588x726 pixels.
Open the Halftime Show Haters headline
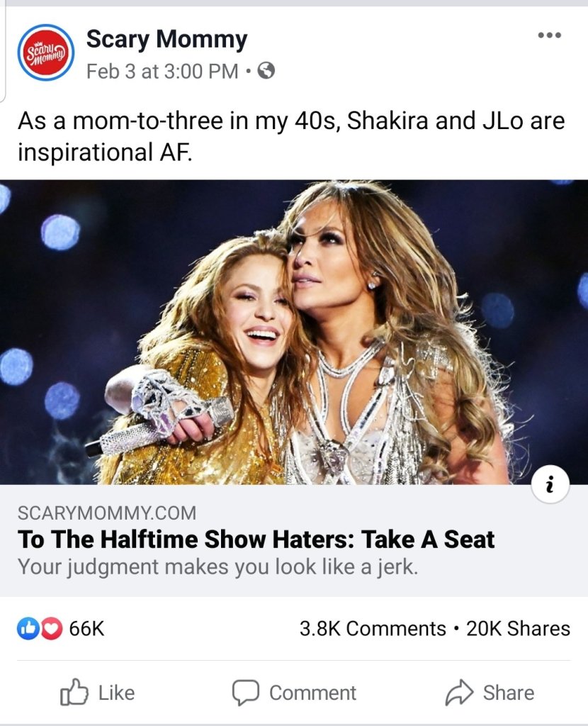coord(256,540)
